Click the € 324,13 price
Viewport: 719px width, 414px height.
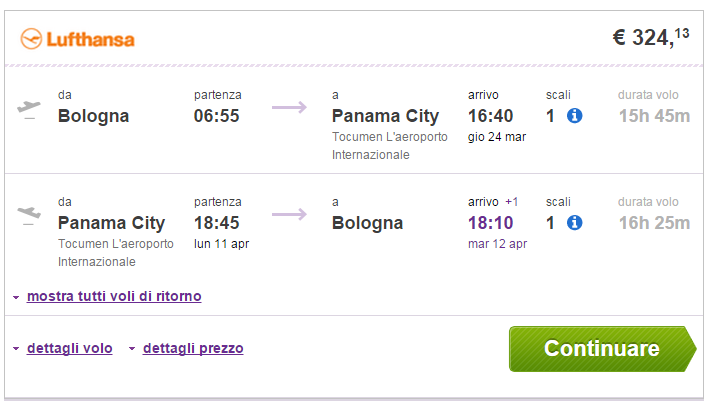(651, 38)
